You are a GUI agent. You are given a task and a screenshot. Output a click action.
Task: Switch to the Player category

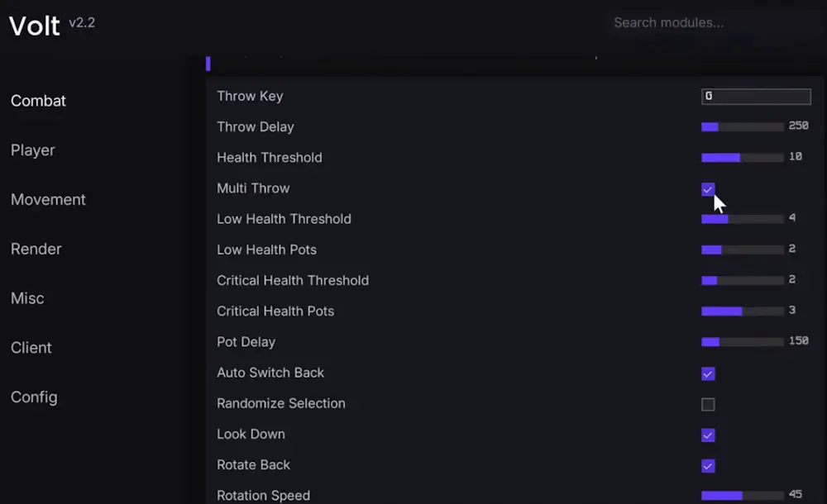coord(33,150)
